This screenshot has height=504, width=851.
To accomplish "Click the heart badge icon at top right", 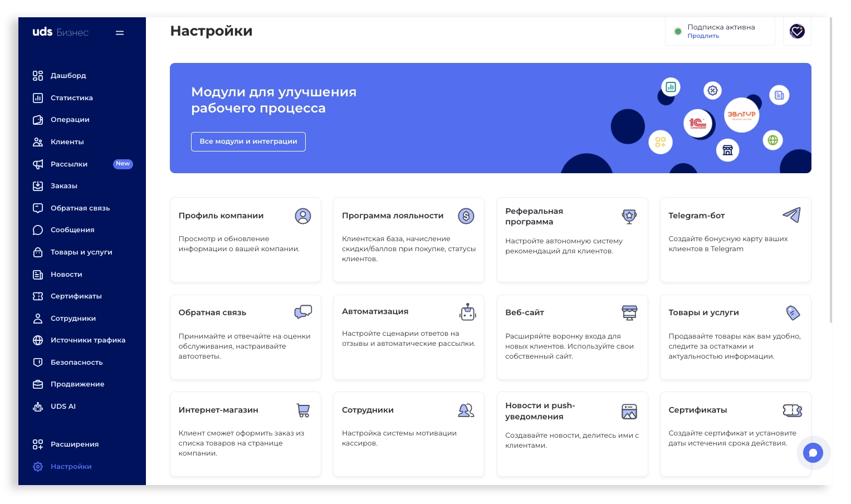I will pos(797,32).
